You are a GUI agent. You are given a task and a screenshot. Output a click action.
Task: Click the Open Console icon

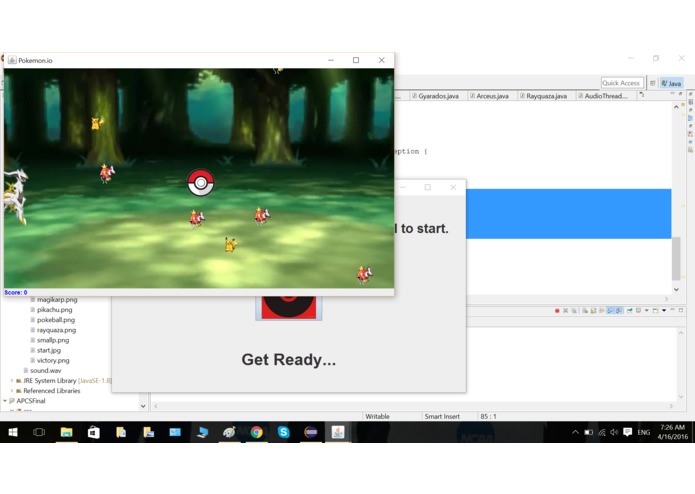point(656,311)
